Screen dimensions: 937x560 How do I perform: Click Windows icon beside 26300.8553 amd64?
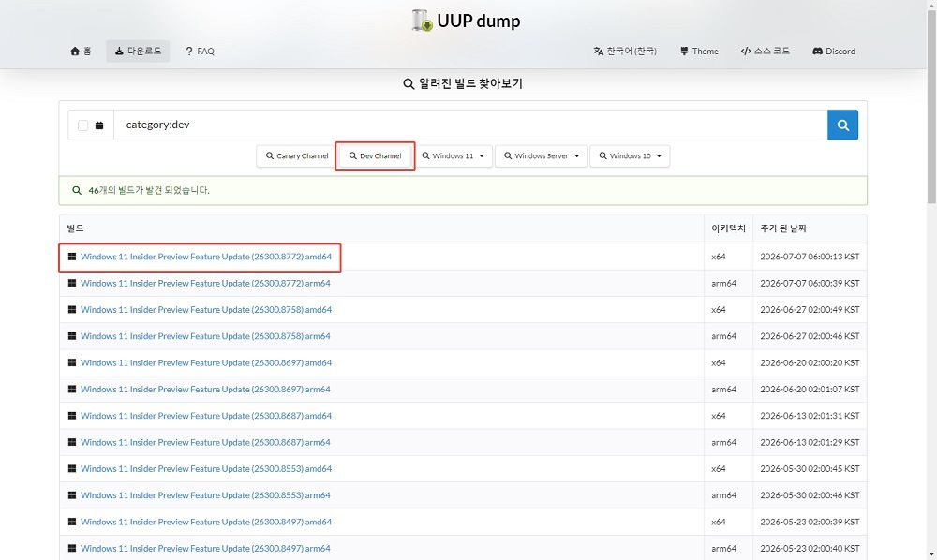pos(72,468)
